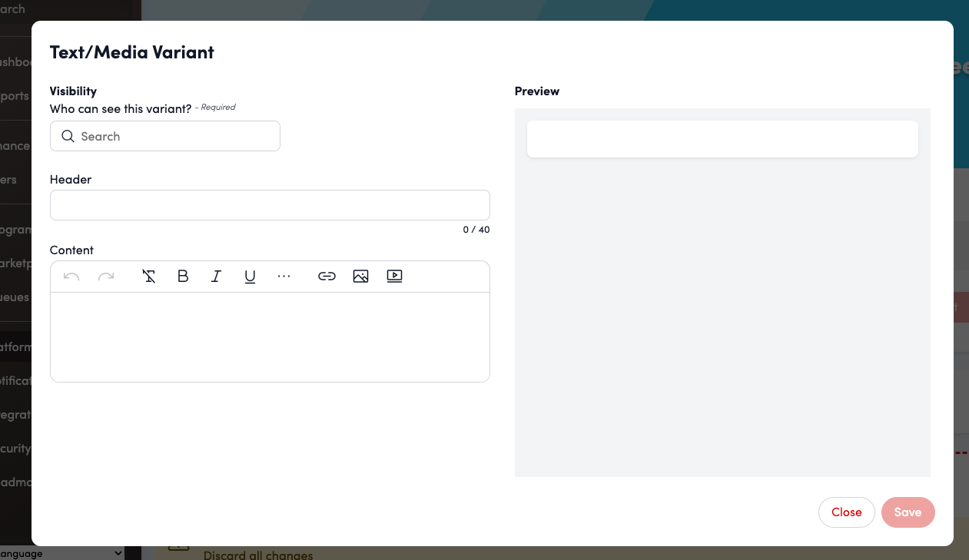The width and height of the screenshot is (969, 560).
Task: Toggle underline formatting
Action: coord(250,277)
